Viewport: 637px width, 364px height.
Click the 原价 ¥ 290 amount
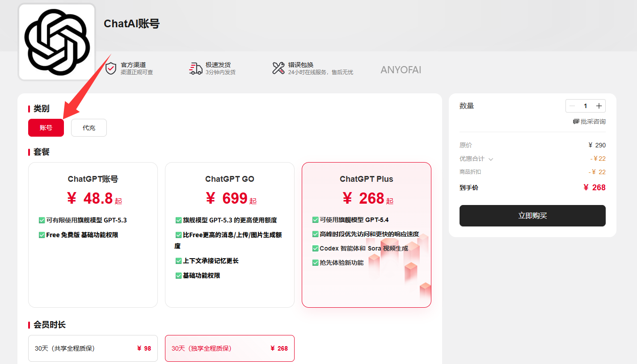[x=597, y=145]
